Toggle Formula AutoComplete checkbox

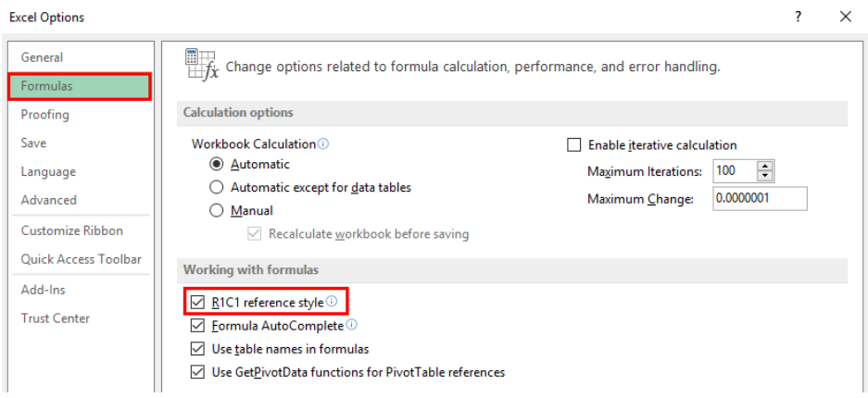(196, 326)
